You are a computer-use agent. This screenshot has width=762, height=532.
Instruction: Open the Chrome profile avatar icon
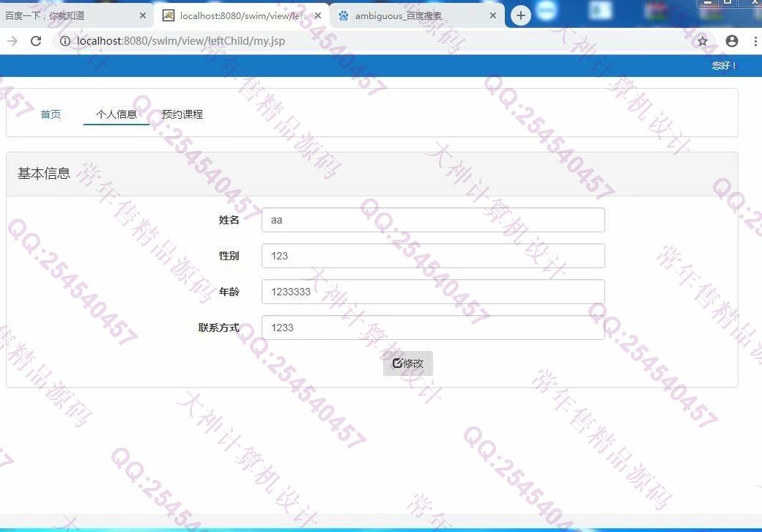click(x=732, y=41)
